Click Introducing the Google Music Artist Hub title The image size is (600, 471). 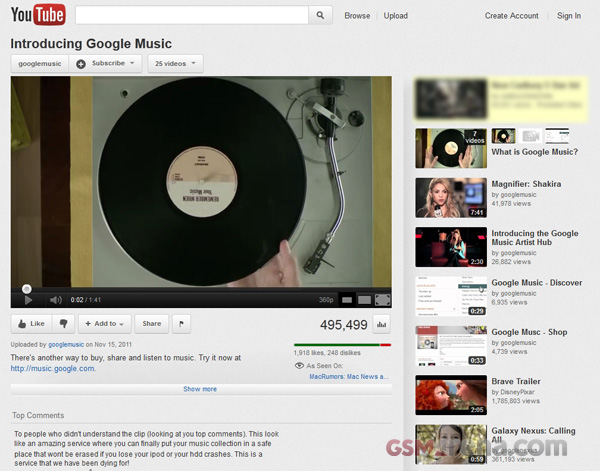tap(535, 238)
